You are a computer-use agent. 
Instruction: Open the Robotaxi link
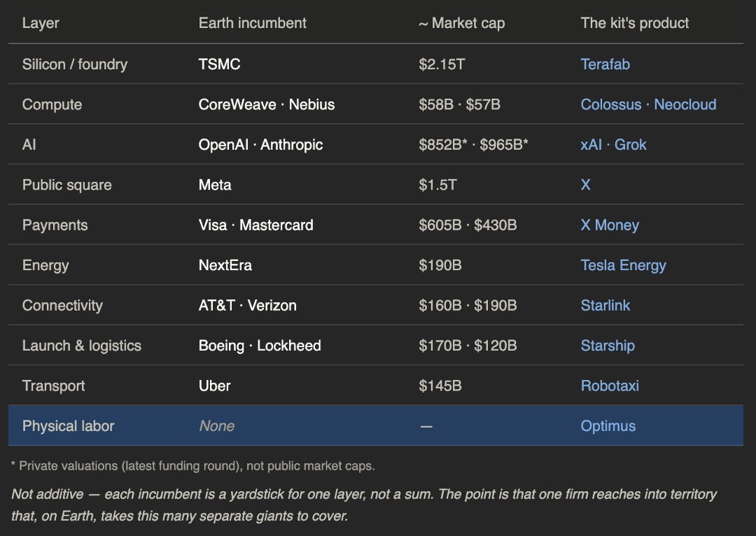tap(610, 386)
